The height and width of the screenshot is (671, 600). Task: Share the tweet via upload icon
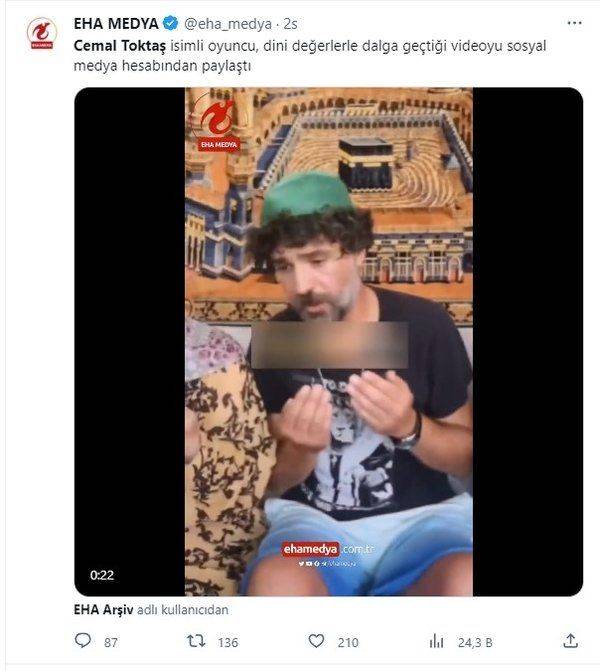click(570, 641)
